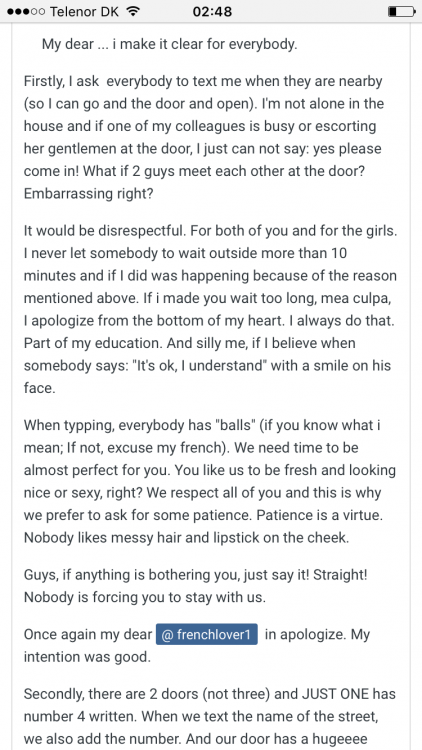Viewport: 422px width, 750px height.
Task: Click the paragraph beginning "Firstly, I ask"
Action: point(204,137)
